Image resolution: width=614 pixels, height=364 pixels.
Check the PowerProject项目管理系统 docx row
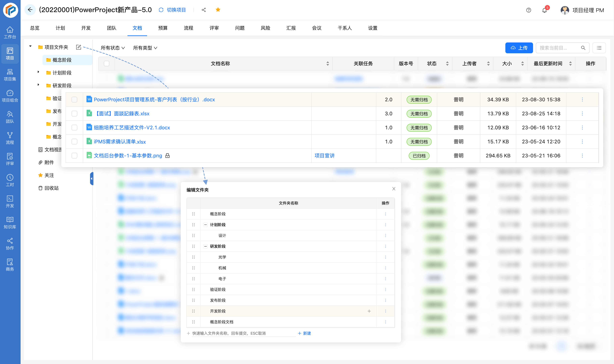(x=74, y=100)
